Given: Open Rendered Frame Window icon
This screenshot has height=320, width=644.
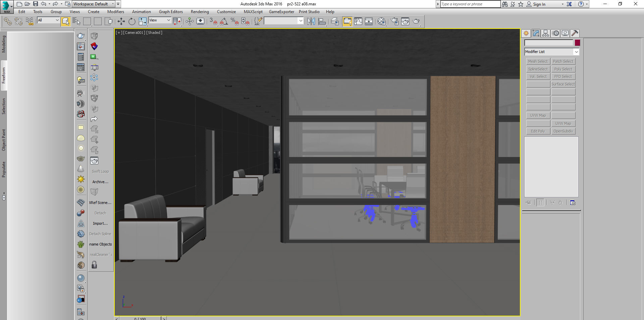Looking at the screenshot, I should coord(405,21).
